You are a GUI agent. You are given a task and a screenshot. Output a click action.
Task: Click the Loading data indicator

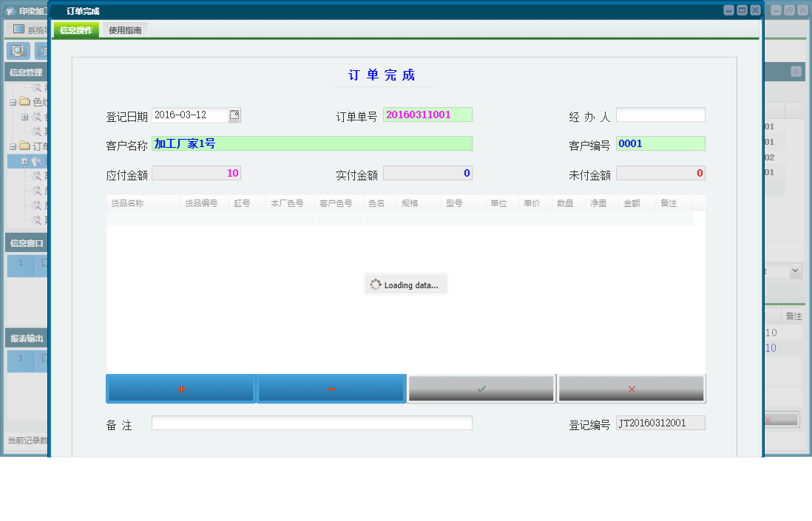[x=405, y=285]
